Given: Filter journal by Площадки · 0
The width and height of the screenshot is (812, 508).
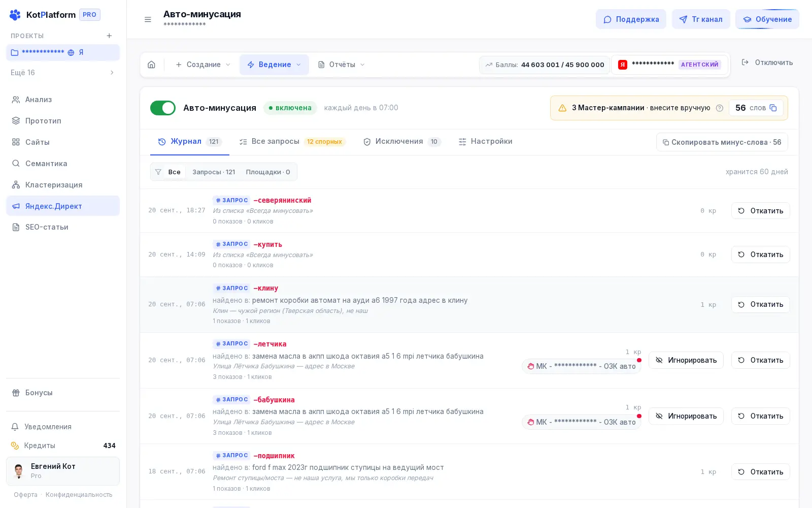Looking at the screenshot, I should tap(268, 172).
